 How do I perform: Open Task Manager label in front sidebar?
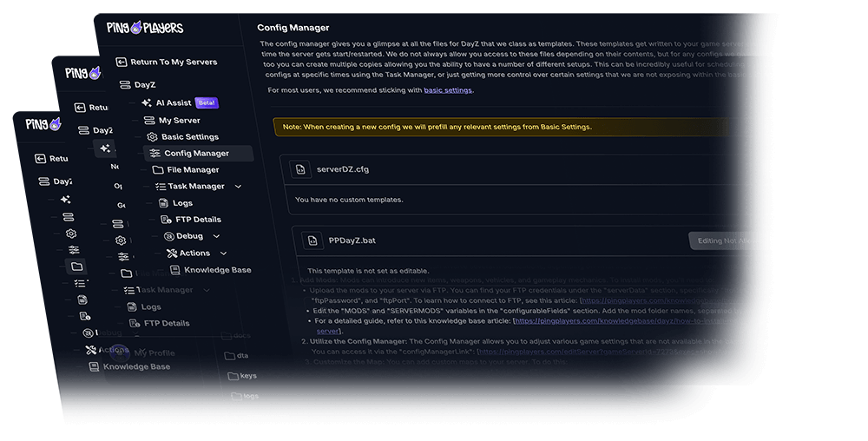pyautogui.click(x=196, y=187)
